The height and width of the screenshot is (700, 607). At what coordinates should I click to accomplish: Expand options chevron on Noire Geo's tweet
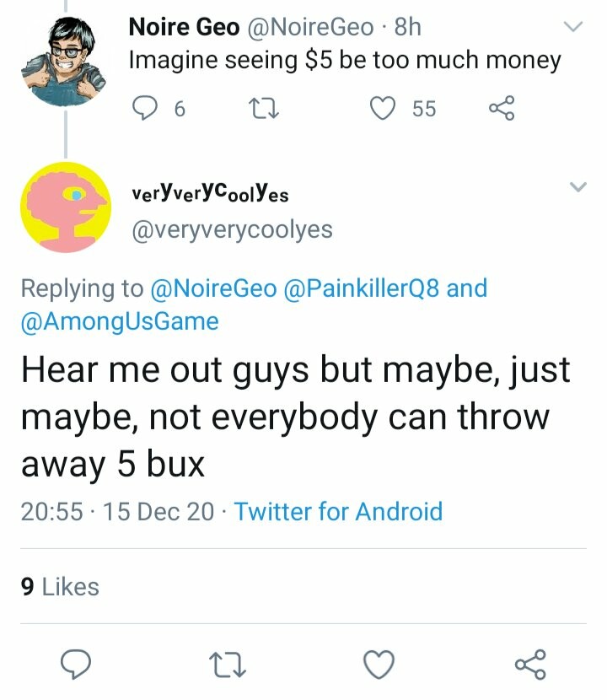(573, 28)
